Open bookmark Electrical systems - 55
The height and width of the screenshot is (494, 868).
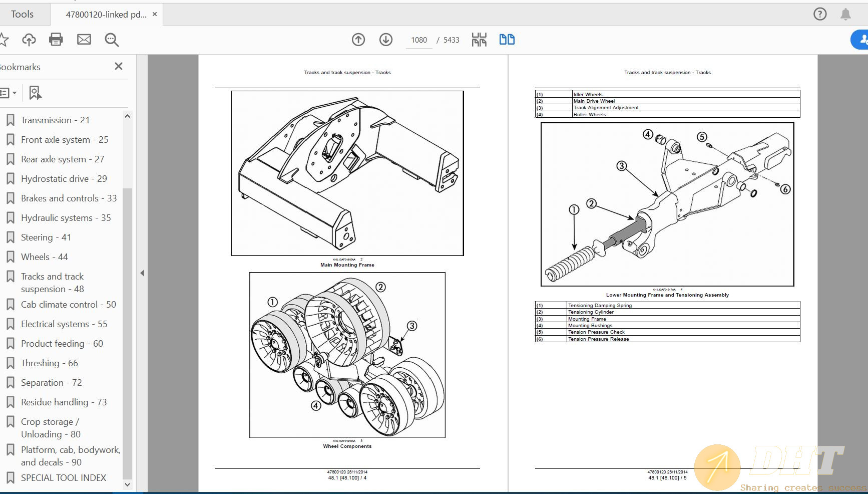pyautogui.click(x=64, y=324)
